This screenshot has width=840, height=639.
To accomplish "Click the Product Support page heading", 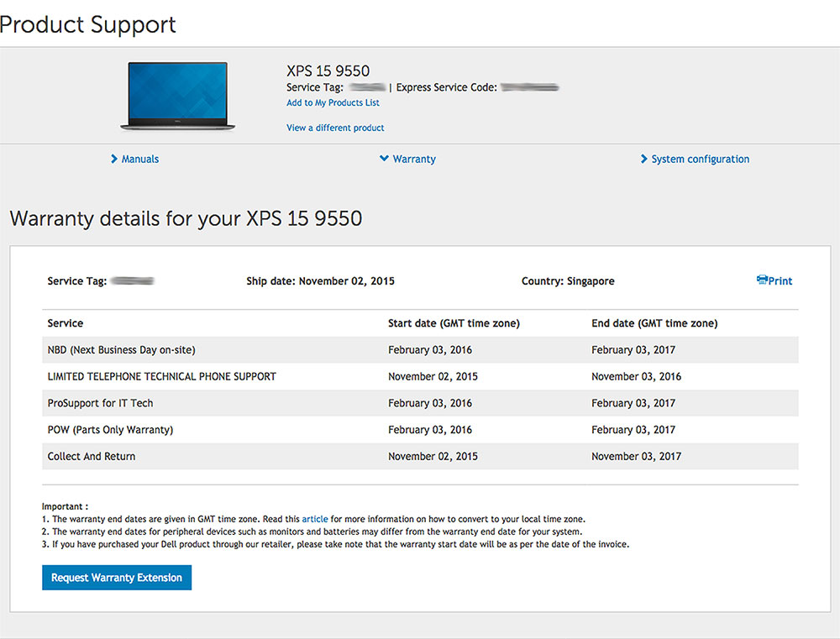I will pos(88,24).
